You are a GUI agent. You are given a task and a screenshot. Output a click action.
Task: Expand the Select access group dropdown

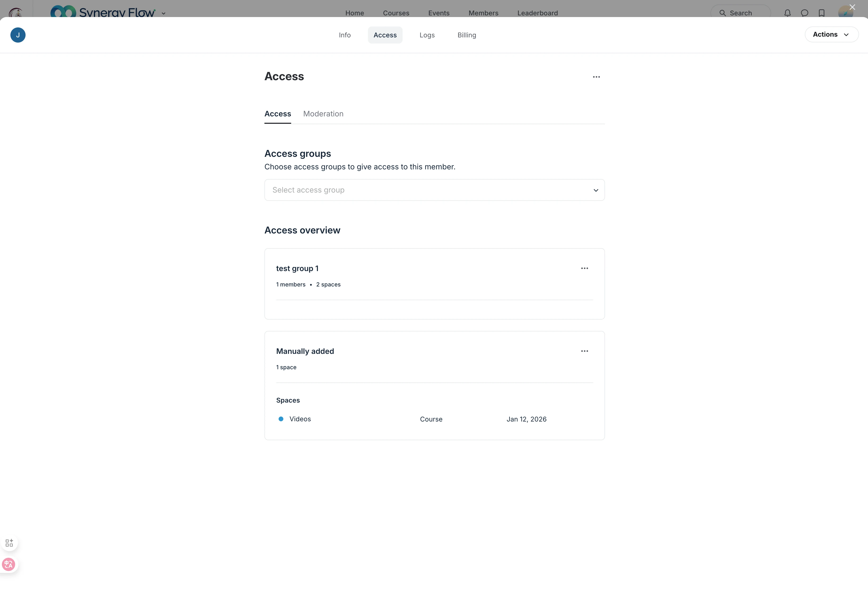pyautogui.click(x=434, y=190)
